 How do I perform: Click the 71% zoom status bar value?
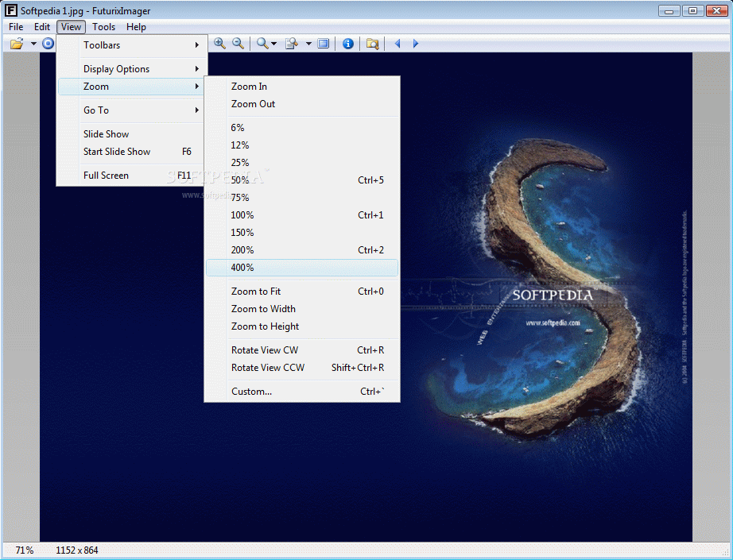[x=25, y=550]
